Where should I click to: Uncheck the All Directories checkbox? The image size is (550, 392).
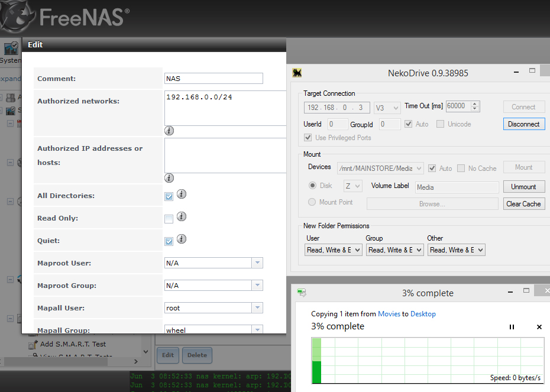169,196
